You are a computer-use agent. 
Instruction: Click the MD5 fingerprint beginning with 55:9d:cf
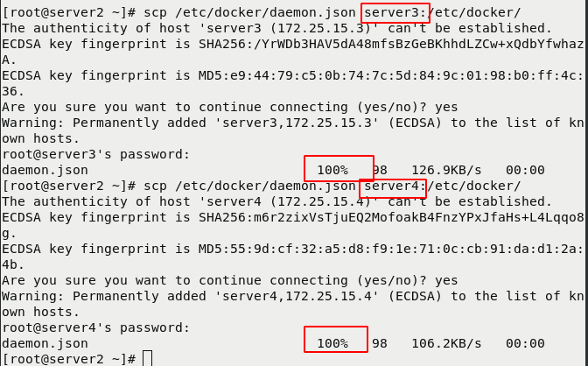point(391,250)
